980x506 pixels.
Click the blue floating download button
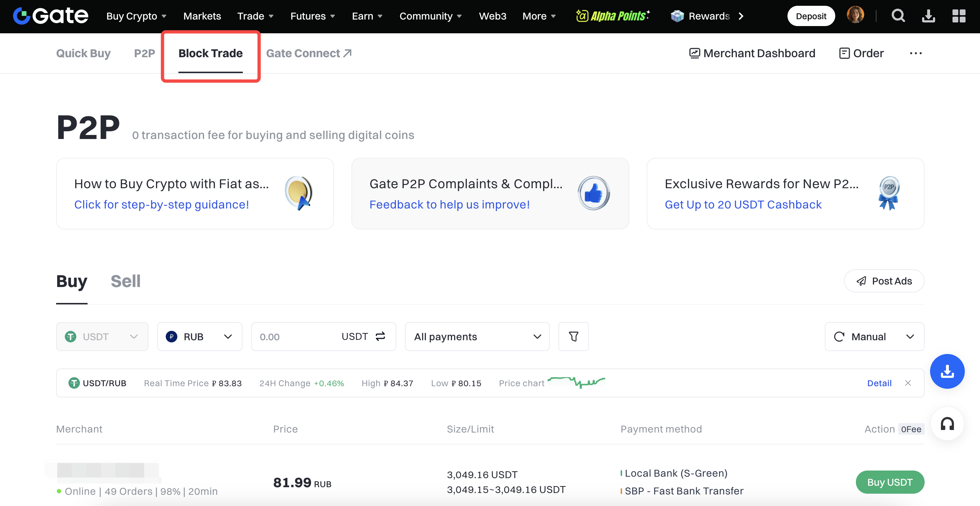point(947,371)
